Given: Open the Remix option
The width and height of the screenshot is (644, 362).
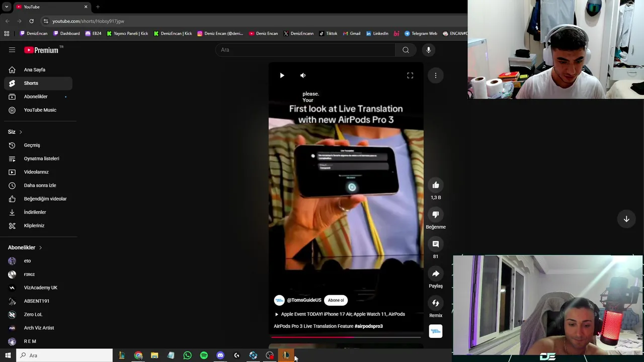Looking at the screenshot, I should click(436, 303).
